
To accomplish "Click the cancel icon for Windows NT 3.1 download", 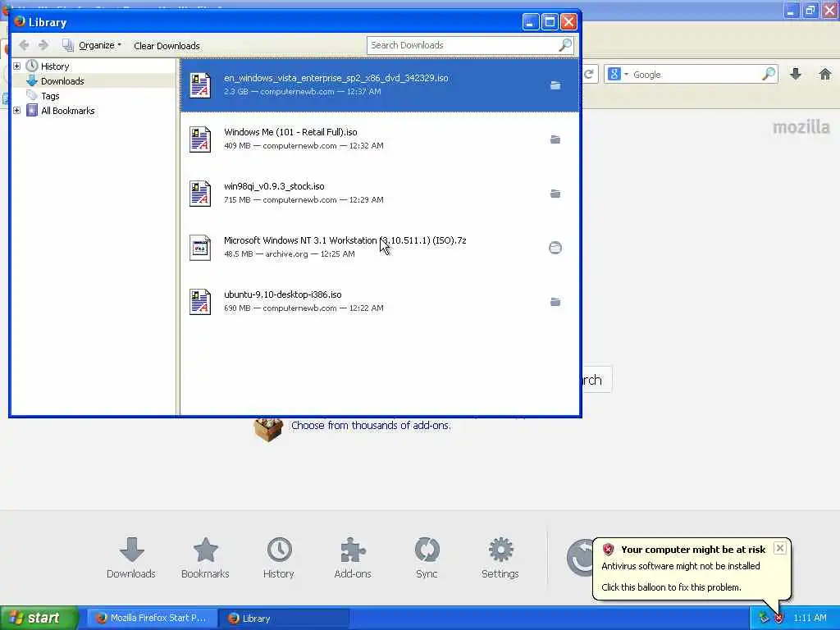I will pos(555,248).
